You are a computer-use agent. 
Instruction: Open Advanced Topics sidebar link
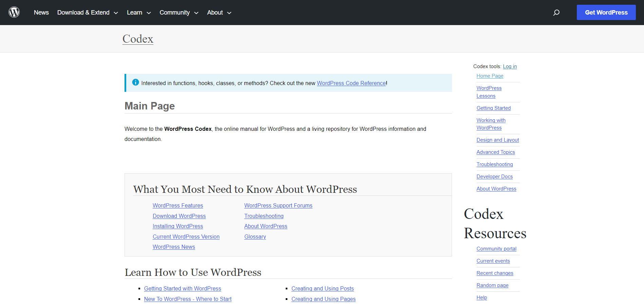[x=495, y=152]
